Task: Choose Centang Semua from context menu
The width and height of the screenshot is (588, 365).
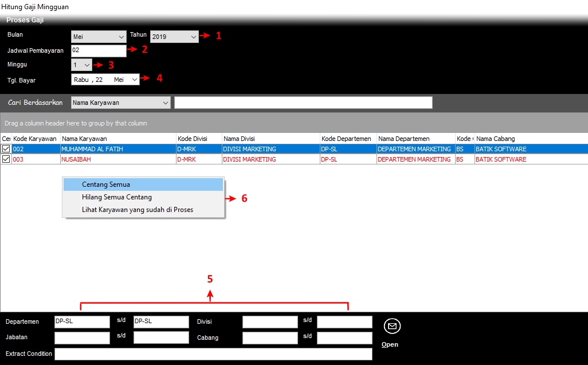Action: click(105, 185)
